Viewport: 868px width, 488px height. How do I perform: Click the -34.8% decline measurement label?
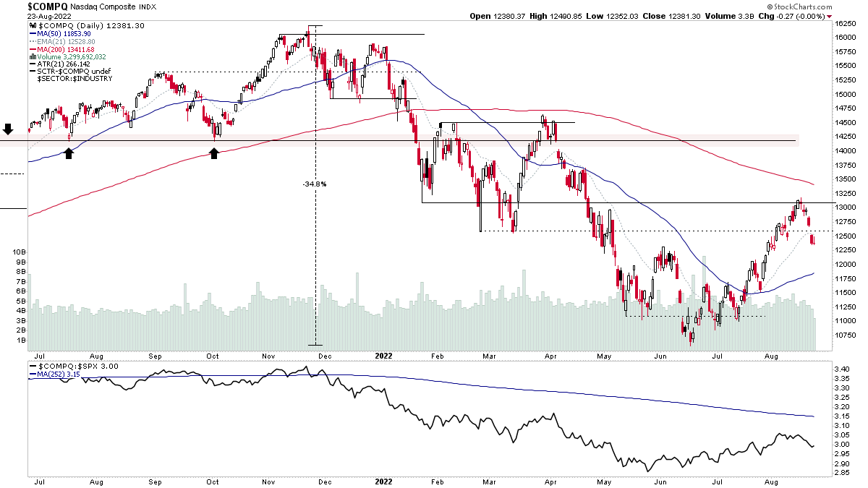(x=315, y=184)
